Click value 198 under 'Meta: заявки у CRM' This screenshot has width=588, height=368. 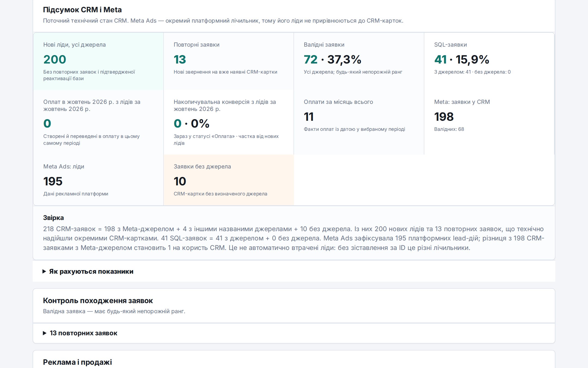pos(444,117)
